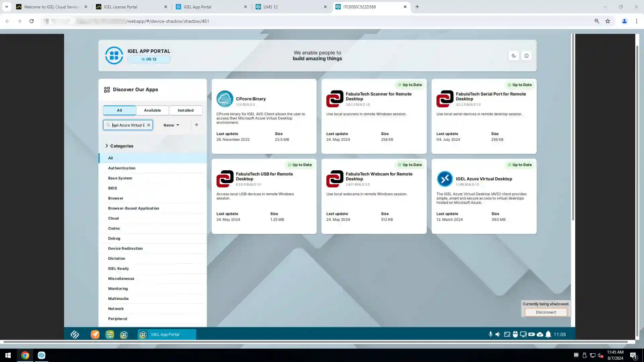The width and height of the screenshot is (644, 362).
Task: Collapse the Categories section chevron
Action: coord(107,146)
